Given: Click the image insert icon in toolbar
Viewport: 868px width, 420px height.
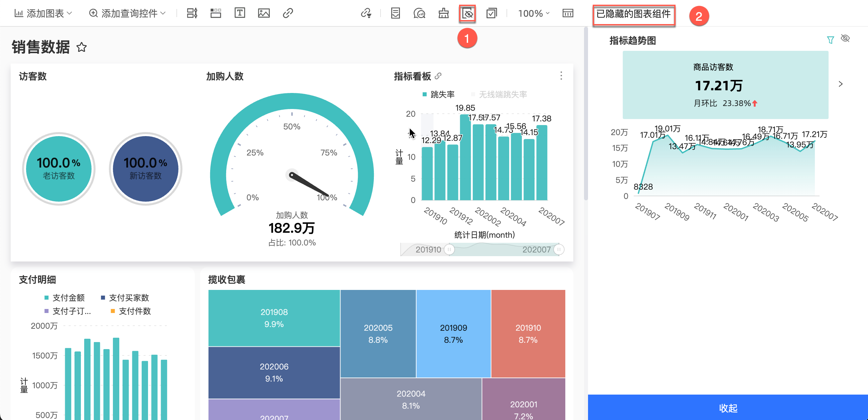Looking at the screenshot, I should [x=264, y=13].
